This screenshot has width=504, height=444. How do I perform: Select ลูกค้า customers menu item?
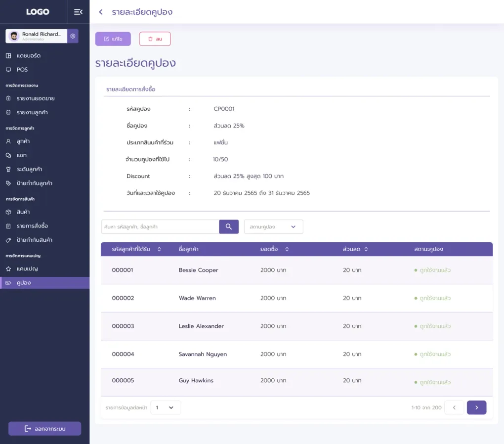tap(44, 141)
